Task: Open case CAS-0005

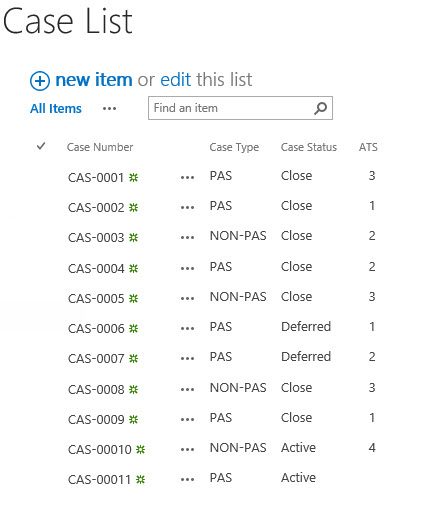Action: tap(96, 298)
